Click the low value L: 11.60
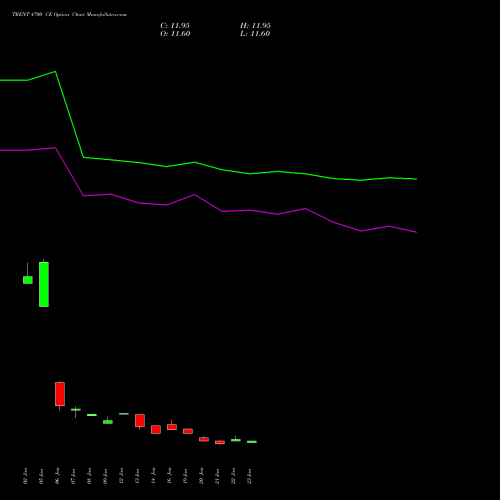Screen dimensions: 500x500 (x=255, y=34)
